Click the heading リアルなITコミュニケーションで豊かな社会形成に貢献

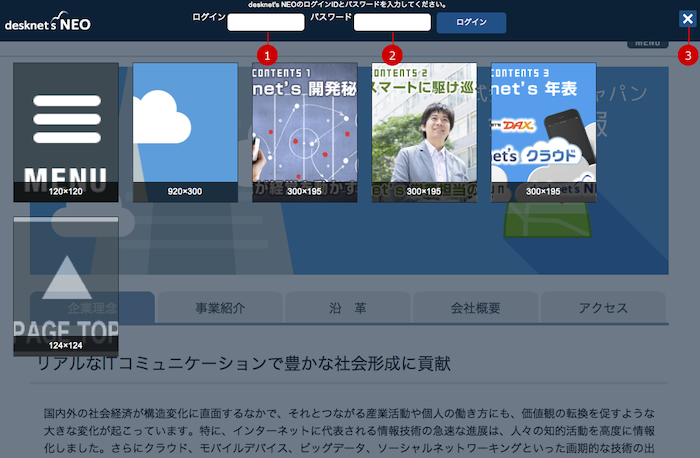pyautogui.click(x=244, y=363)
